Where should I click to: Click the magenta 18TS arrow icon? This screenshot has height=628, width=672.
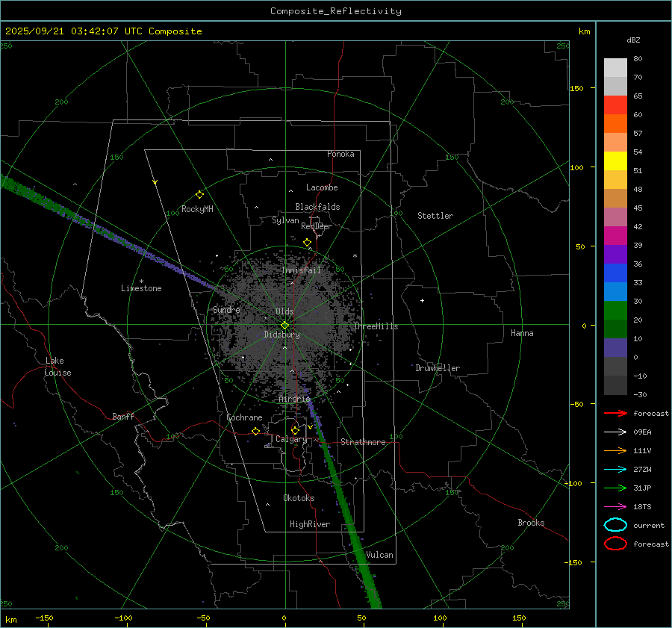click(x=615, y=506)
